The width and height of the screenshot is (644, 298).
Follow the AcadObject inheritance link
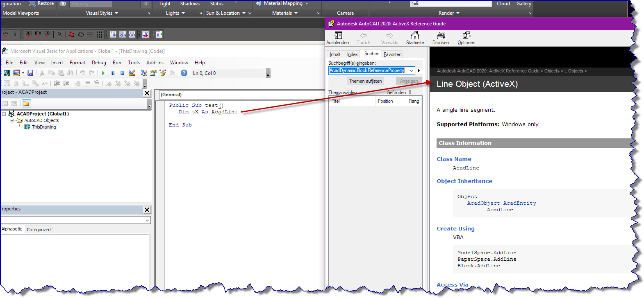click(483, 203)
